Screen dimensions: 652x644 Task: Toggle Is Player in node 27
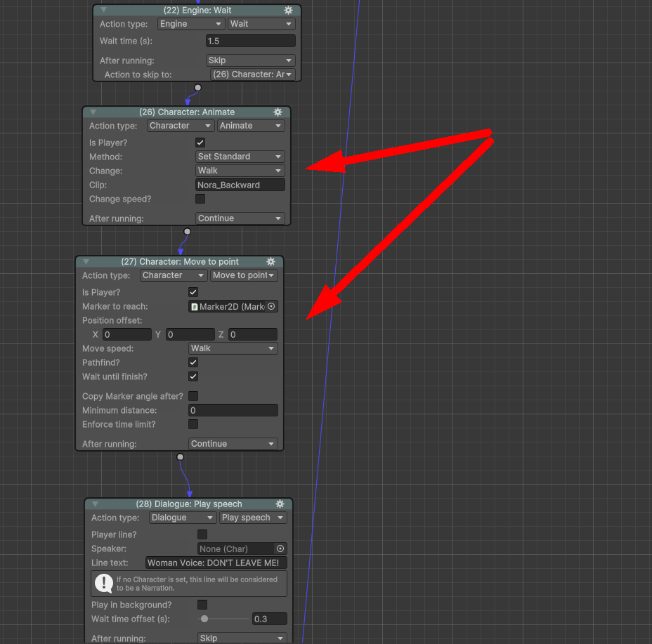193,292
